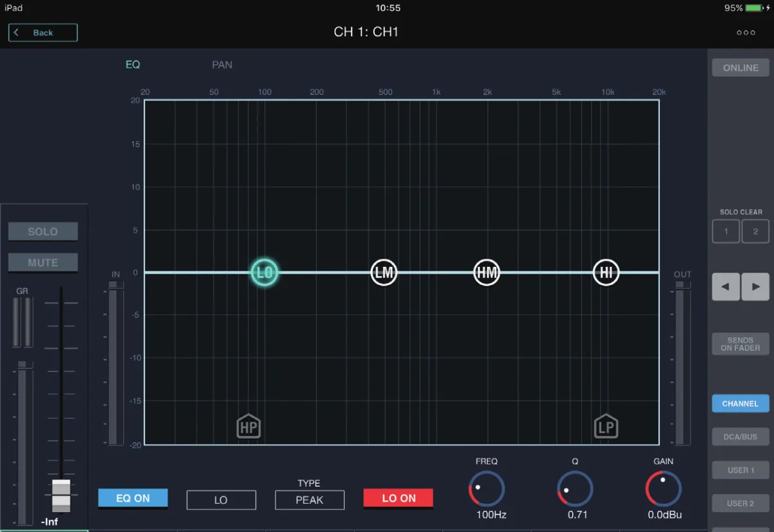Toggle the LO ON band switch
Image resolution: width=774 pixels, height=532 pixels.
pos(399,498)
